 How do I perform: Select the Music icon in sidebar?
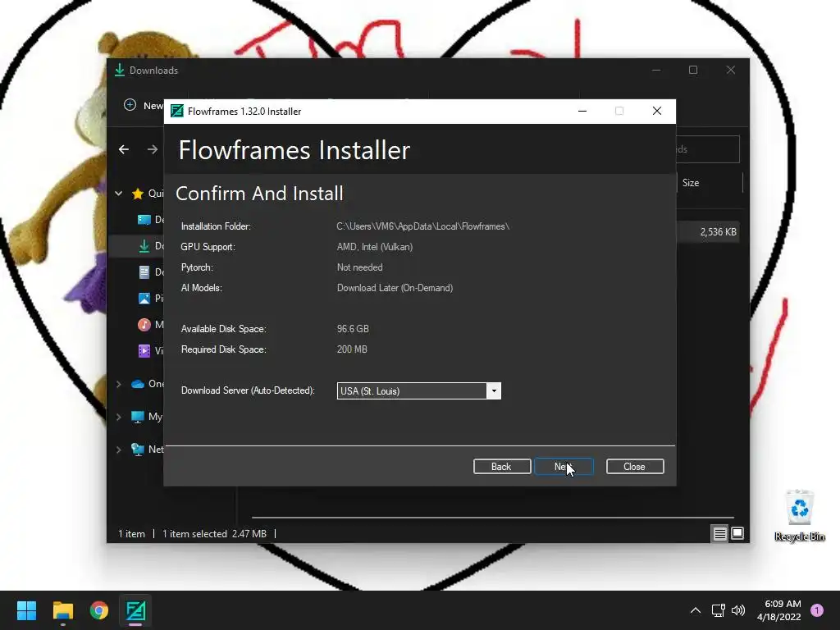click(x=144, y=325)
